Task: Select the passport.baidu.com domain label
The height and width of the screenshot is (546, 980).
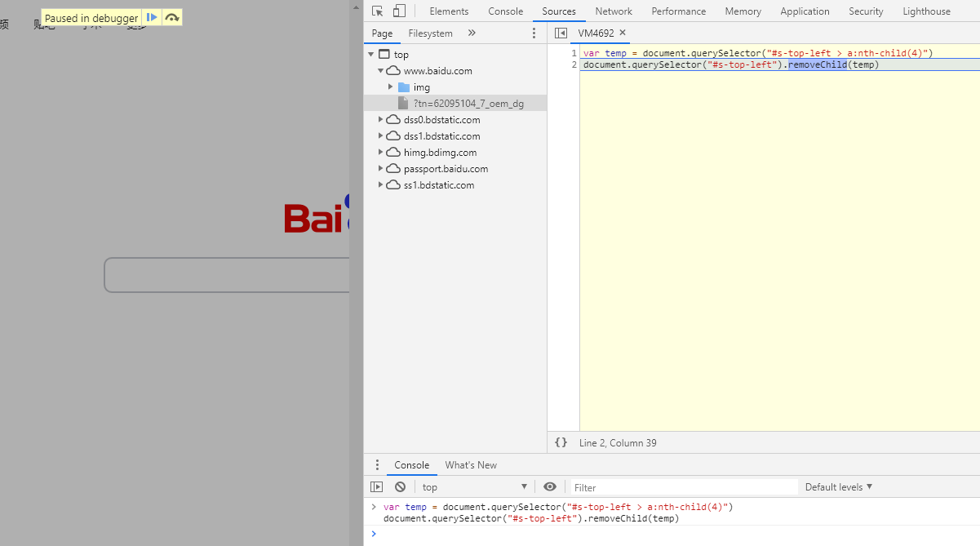Action: click(446, 169)
